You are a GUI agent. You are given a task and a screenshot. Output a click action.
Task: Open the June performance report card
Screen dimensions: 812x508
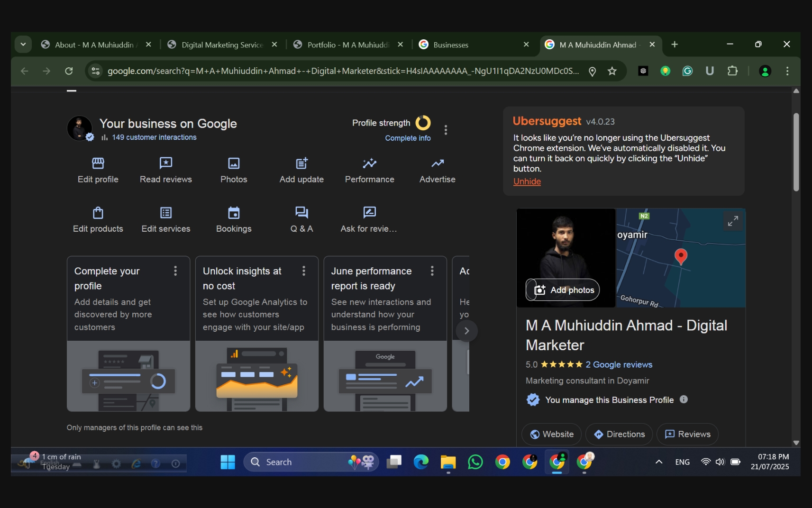pos(385,334)
